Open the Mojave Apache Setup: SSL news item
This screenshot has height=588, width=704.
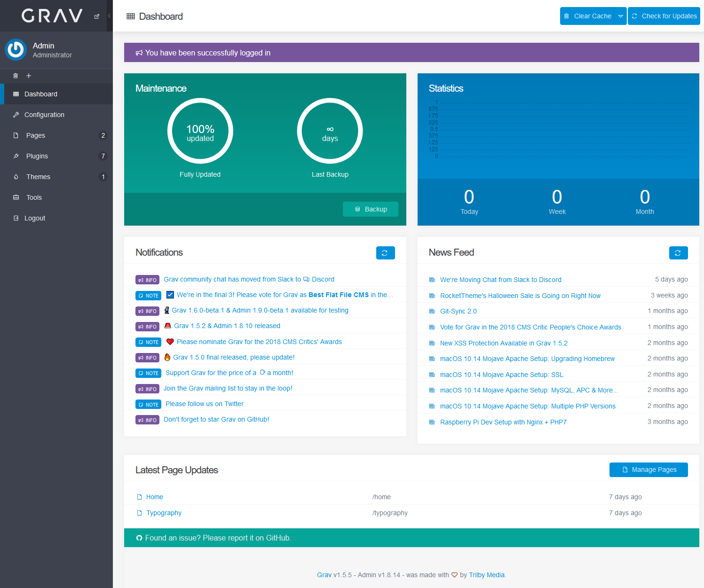[502, 375]
